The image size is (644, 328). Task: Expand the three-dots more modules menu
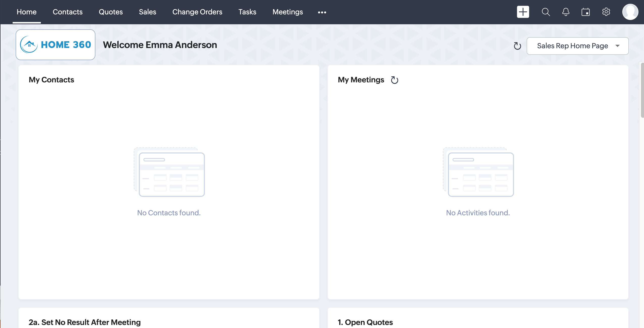click(x=322, y=12)
